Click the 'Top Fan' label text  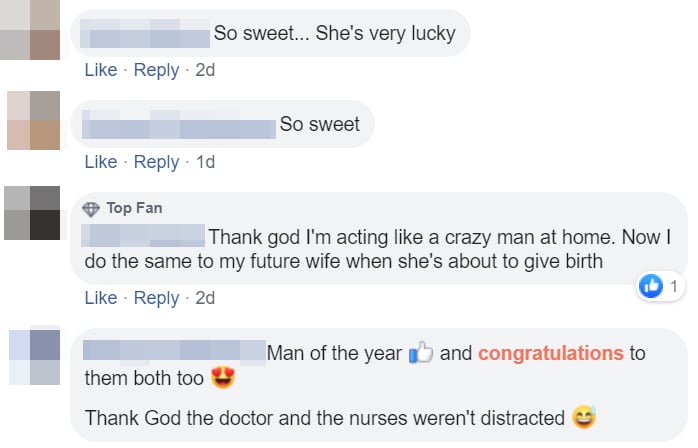pyautogui.click(x=134, y=209)
